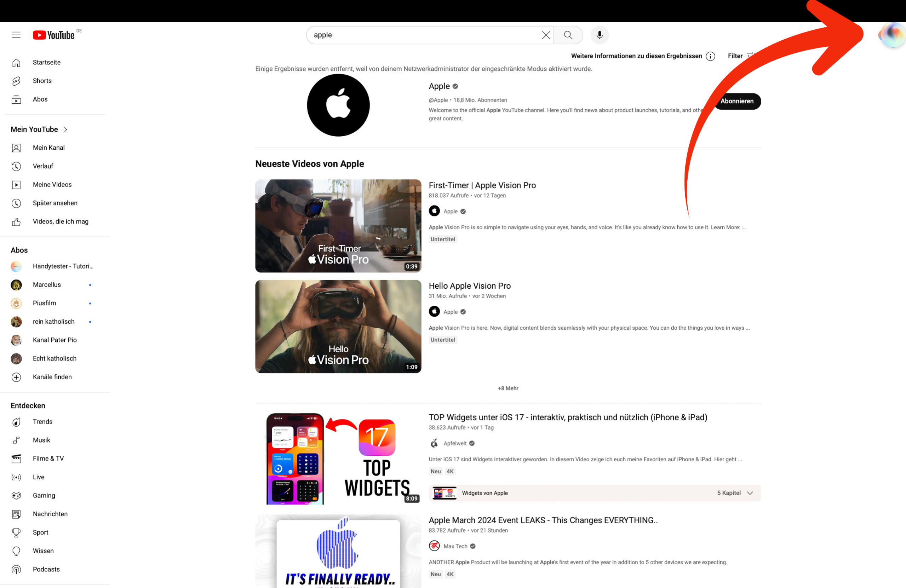Go to Startseite in sidebar
906x588 pixels.
point(46,62)
